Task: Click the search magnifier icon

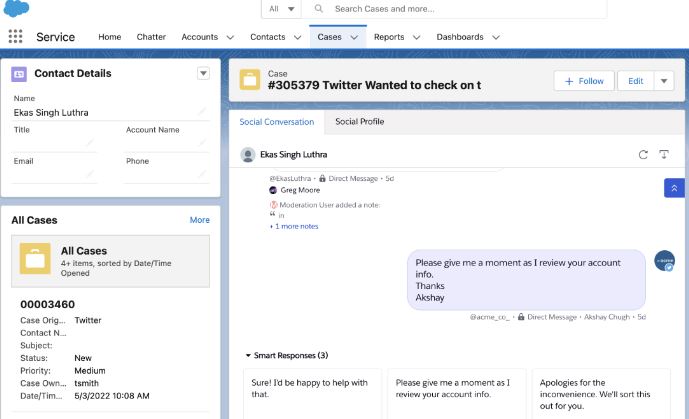Action: [x=319, y=9]
